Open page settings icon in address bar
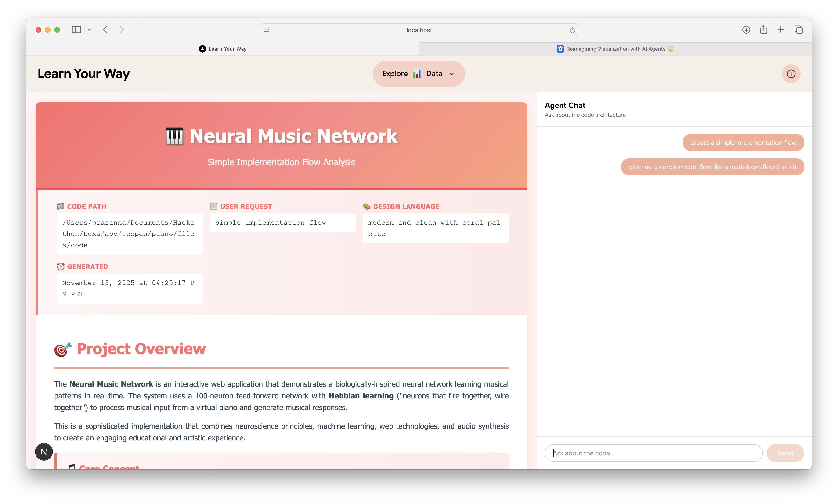The height and width of the screenshot is (504, 838). (267, 30)
